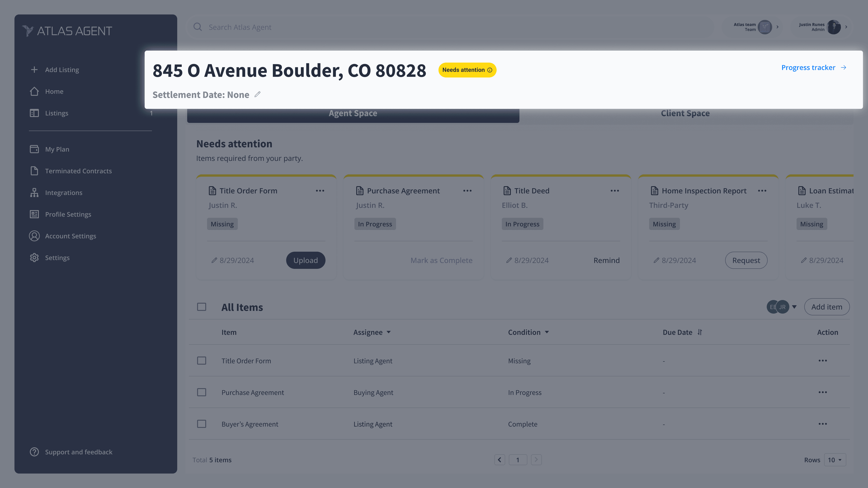Toggle the All Items select-all checkbox

click(x=201, y=307)
